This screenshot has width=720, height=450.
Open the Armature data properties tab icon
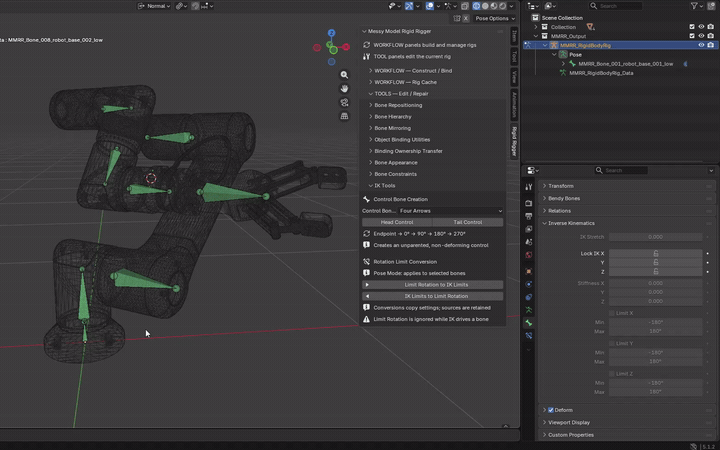[x=529, y=310]
